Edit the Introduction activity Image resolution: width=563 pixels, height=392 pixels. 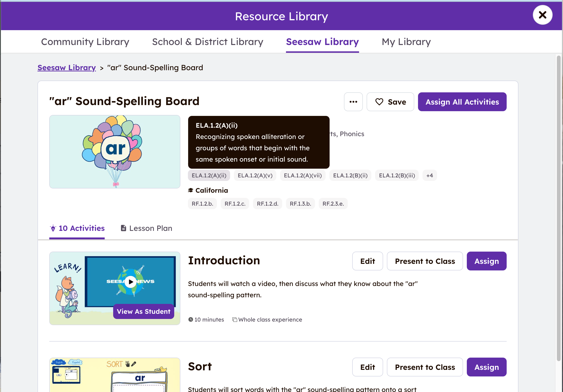[x=367, y=261]
